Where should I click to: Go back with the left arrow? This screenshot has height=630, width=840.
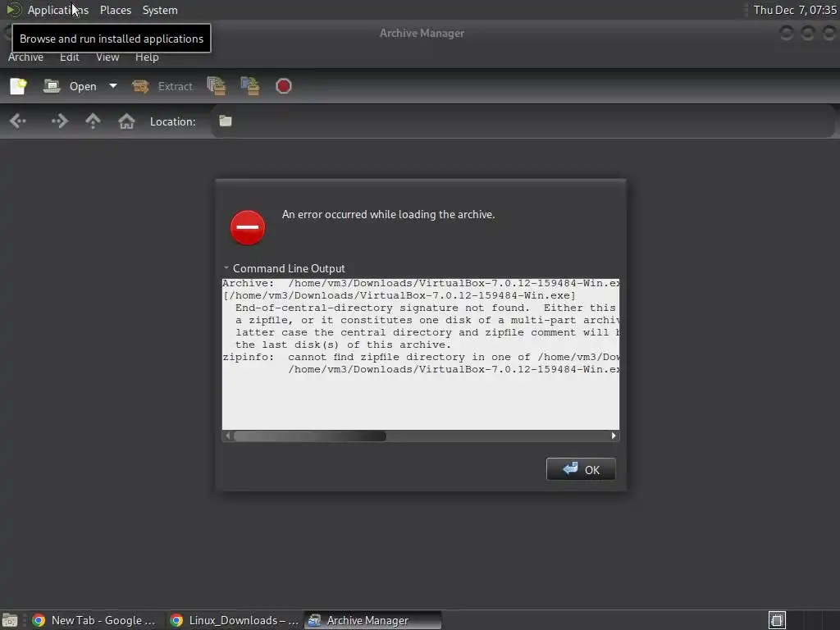pyautogui.click(x=18, y=121)
